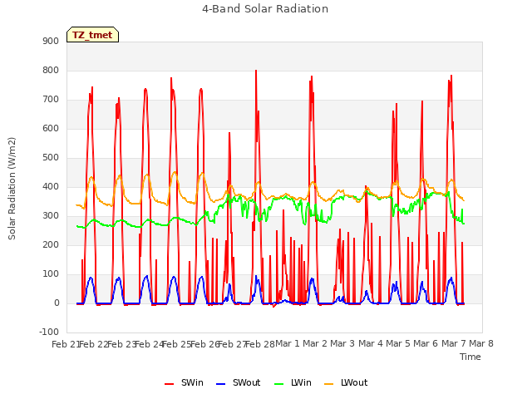This screenshot has height=399, width=532.
Task: Click the Time axis title
Action: [470, 357]
